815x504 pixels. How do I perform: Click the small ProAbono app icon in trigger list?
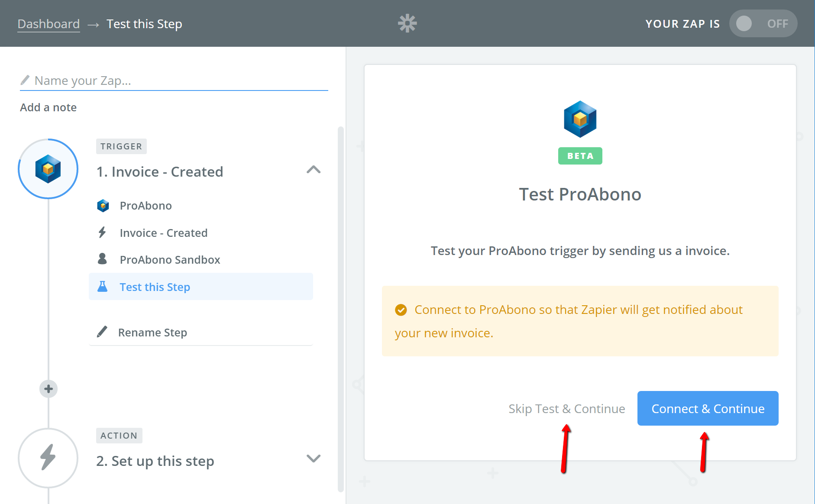point(103,206)
